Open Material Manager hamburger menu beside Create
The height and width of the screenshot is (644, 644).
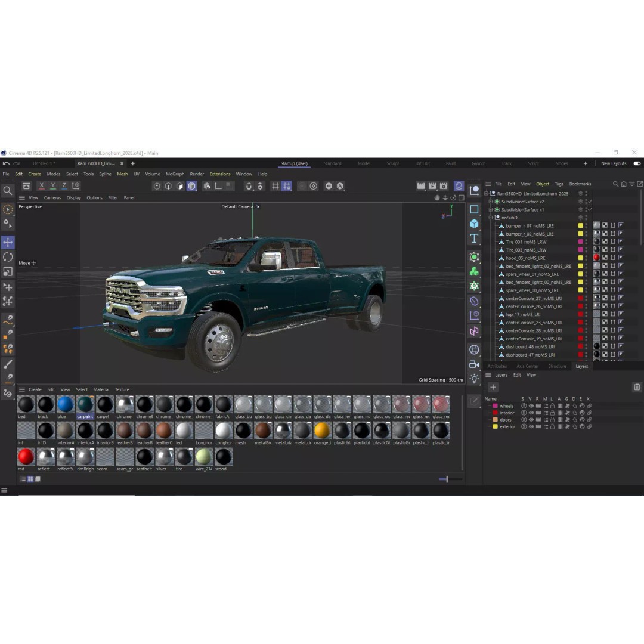coord(22,389)
